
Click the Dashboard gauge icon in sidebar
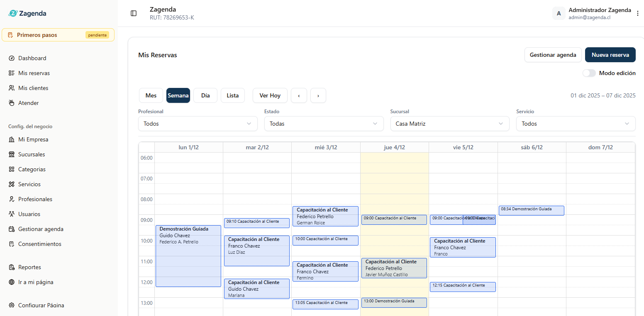click(12, 58)
